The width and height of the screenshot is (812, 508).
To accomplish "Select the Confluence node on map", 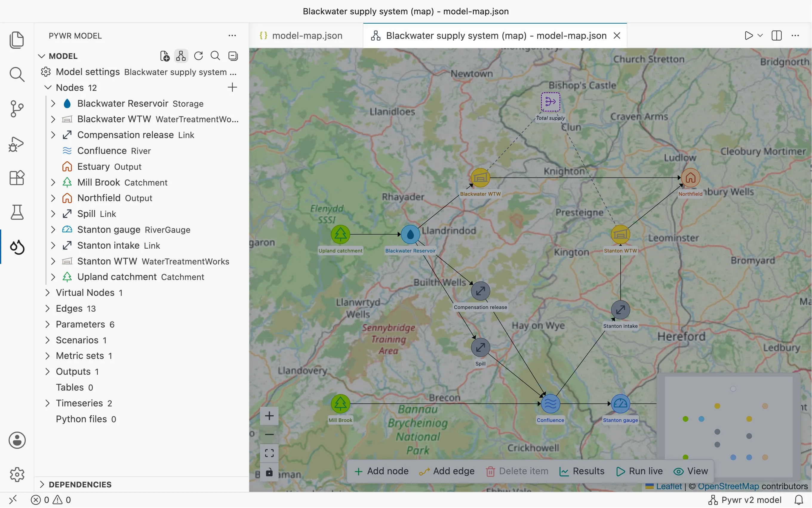I will click(x=550, y=403).
